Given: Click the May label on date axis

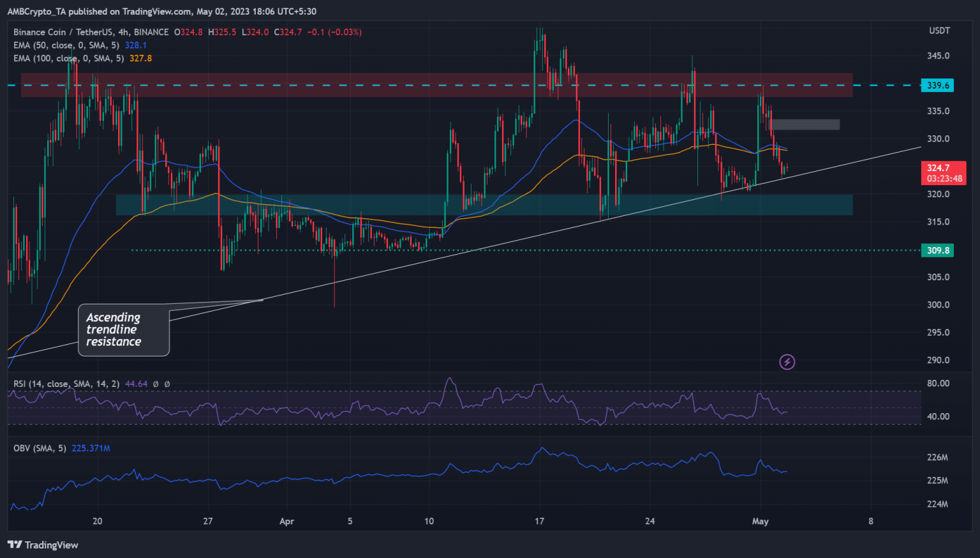Looking at the screenshot, I should click(x=760, y=521).
